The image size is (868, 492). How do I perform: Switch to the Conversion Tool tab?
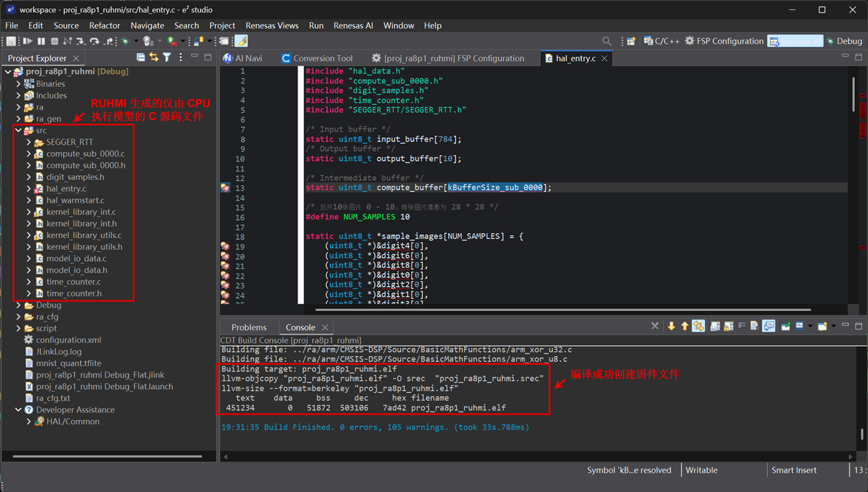click(x=317, y=58)
